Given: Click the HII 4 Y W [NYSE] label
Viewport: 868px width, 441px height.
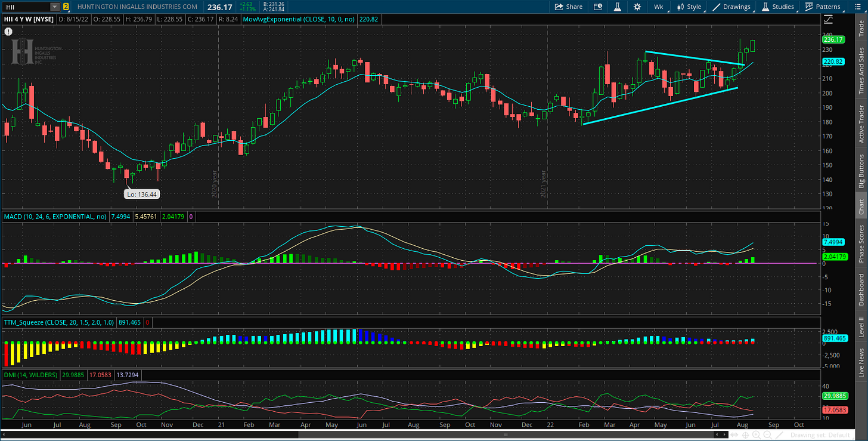Looking at the screenshot, I should [29, 19].
